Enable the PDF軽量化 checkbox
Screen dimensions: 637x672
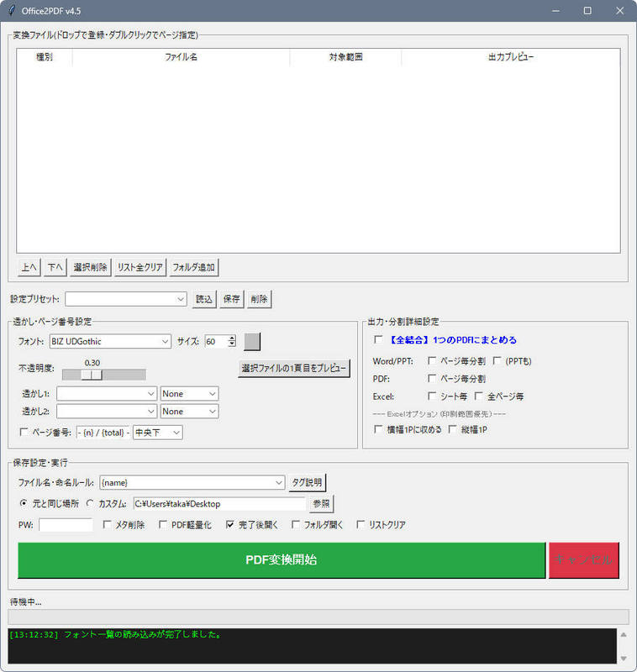[163, 525]
